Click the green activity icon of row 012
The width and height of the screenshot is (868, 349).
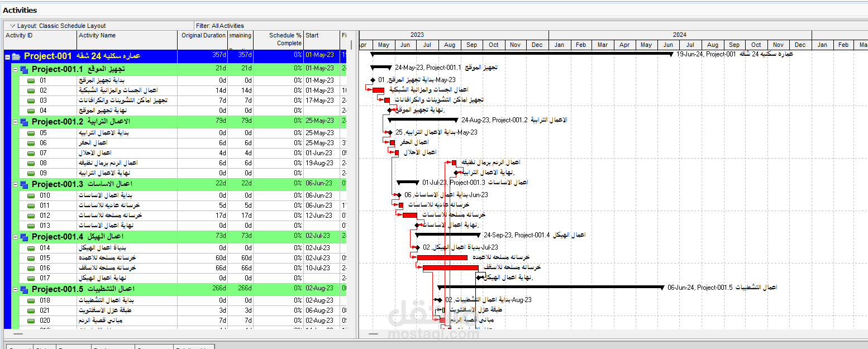(31, 216)
